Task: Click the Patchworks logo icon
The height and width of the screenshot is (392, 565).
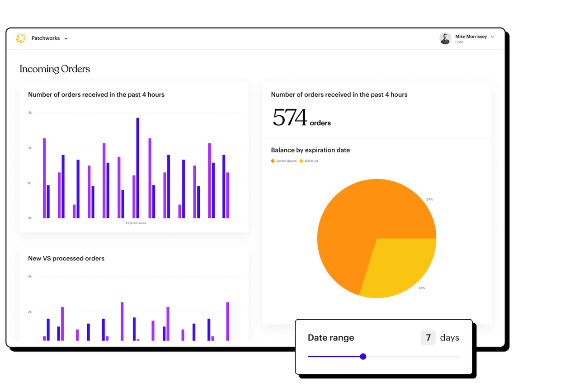Action: (x=21, y=38)
